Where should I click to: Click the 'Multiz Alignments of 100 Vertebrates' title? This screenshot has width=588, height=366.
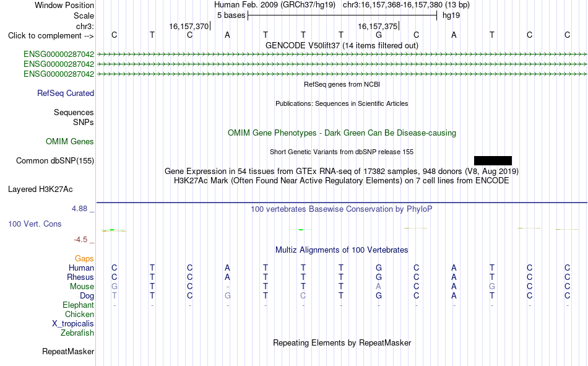[342, 250]
